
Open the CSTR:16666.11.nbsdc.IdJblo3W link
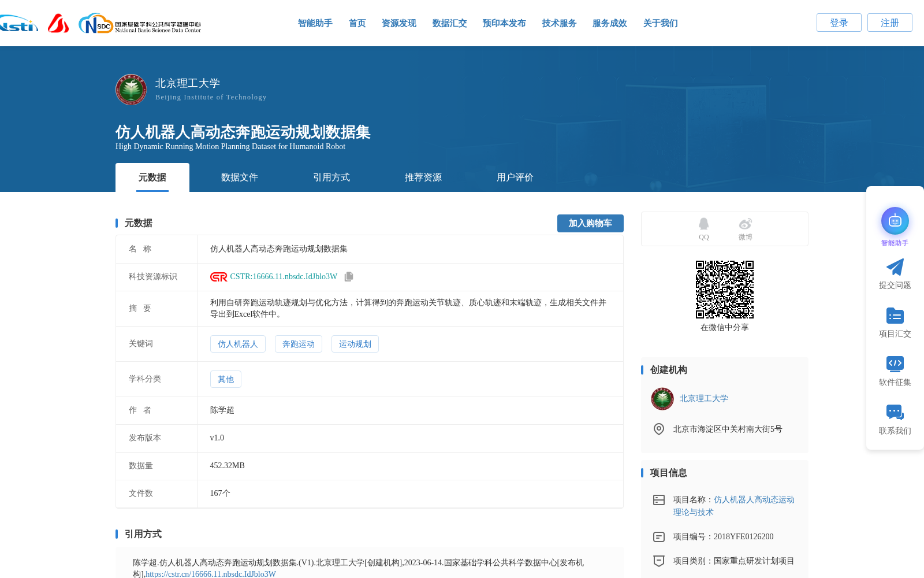284,277
